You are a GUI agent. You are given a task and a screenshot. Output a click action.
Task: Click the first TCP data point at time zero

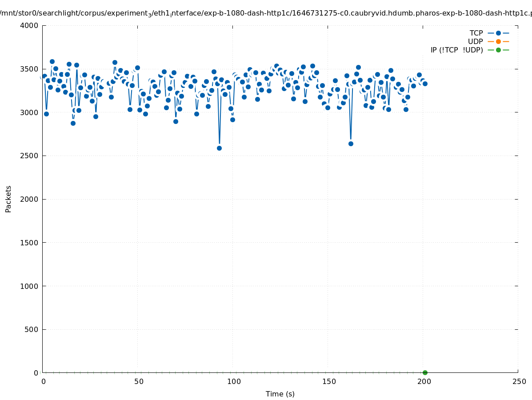coord(43,77)
